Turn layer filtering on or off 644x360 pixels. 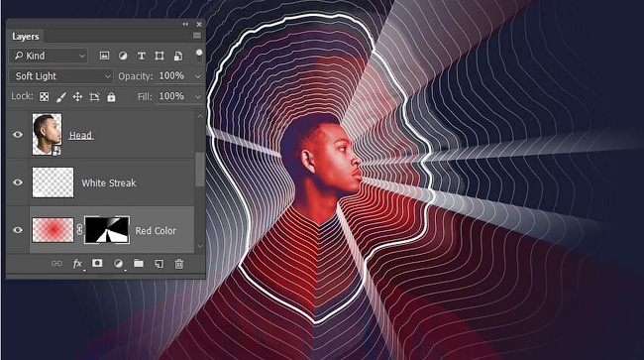(199, 56)
